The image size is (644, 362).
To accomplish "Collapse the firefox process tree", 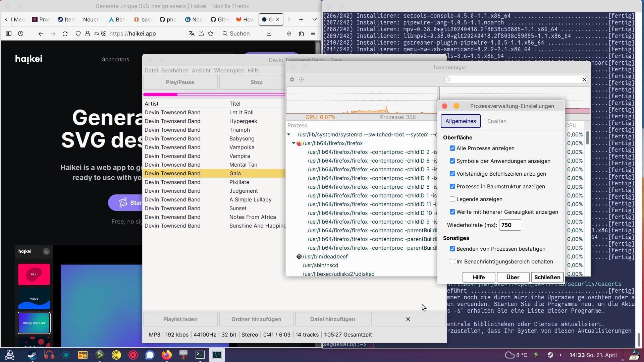I will tap(293, 143).
